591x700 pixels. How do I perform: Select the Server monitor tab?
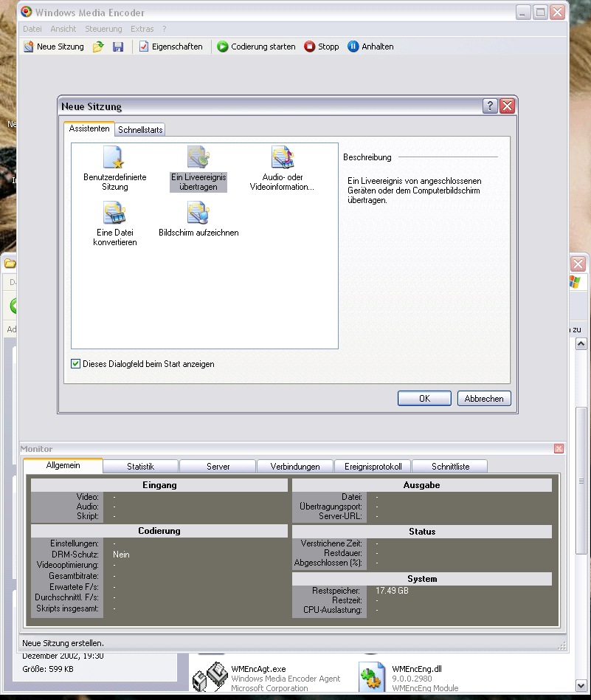point(218,467)
